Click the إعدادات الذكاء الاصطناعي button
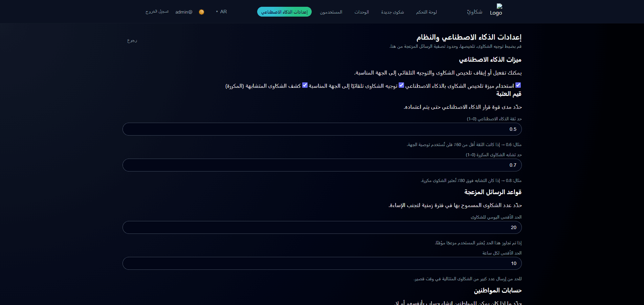This screenshot has width=644, height=305. pyautogui.click(x=284, y=11)
